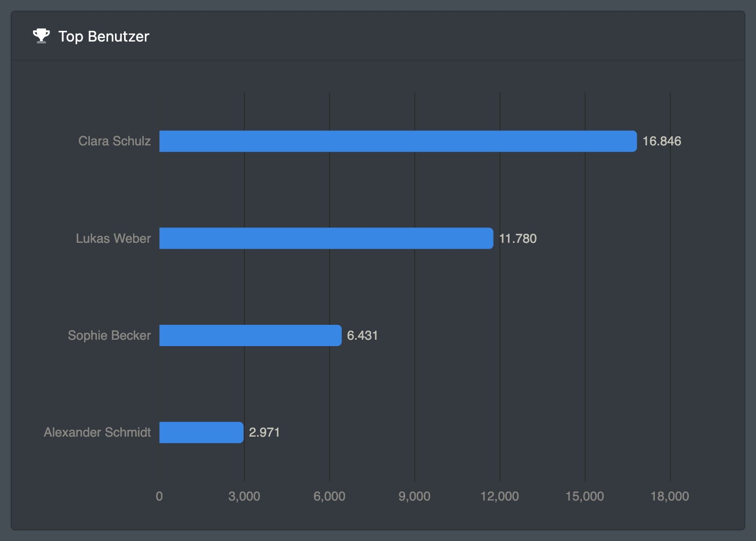Click the 3,000 x-axis tick label
The image size is (756, 541).
244,496
